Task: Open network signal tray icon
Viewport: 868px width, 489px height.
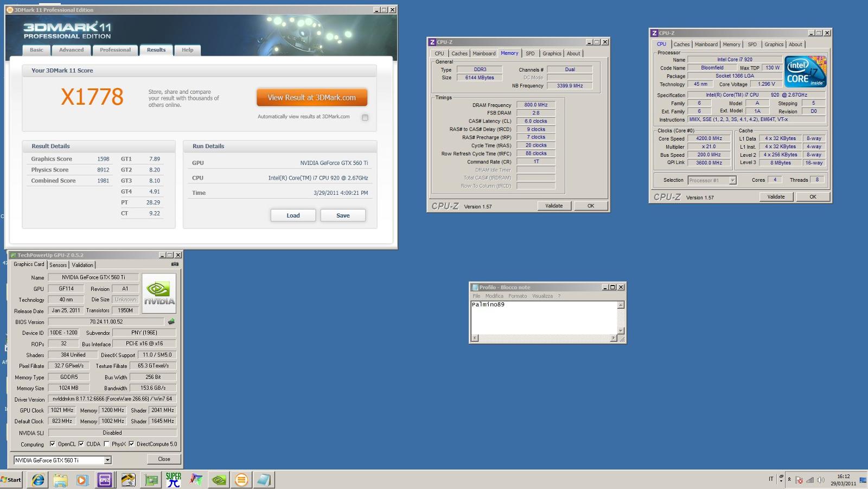Action: [810, 480]
